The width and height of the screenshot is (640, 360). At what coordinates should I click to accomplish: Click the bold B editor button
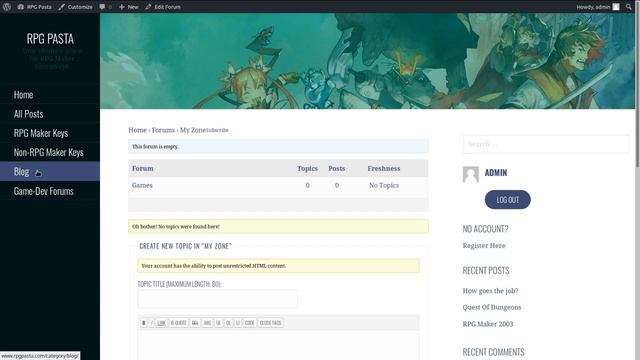coord(144,323)
